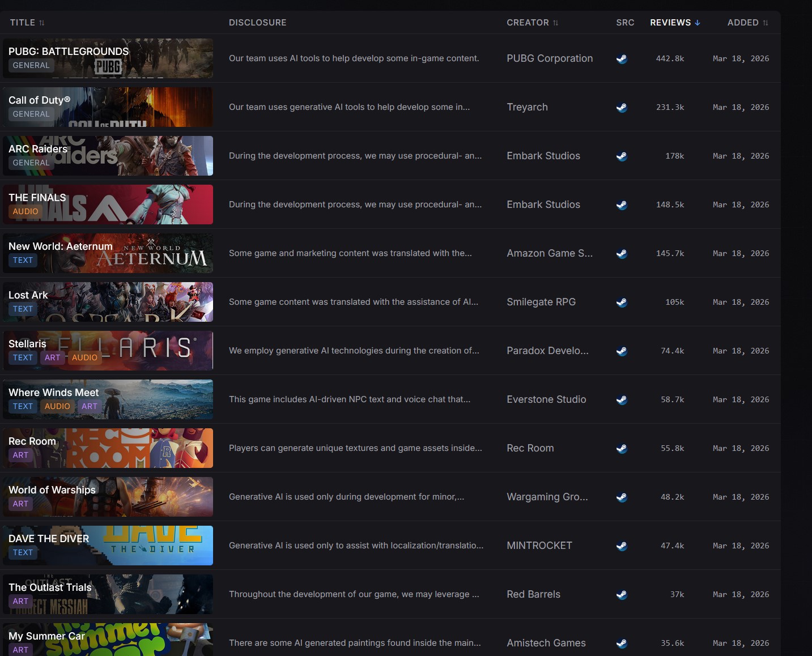Click the ART tag under World of Warships
This screenshot has height=656, width=812.
[x=20, y=504]
